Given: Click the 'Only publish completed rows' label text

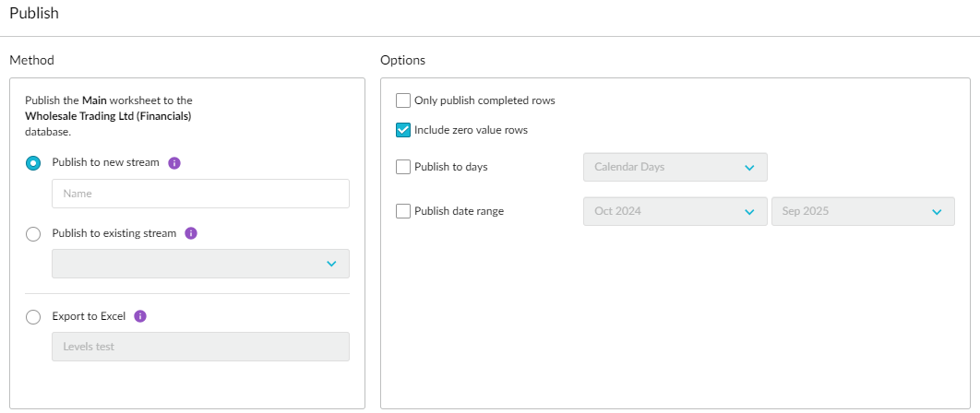Looking at the screenshot, I should [484, 100].
